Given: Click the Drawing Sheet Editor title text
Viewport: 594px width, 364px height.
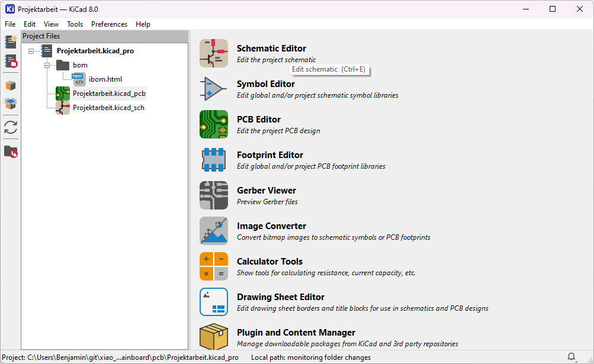Looking at the screenshot, I should point(280,297).
